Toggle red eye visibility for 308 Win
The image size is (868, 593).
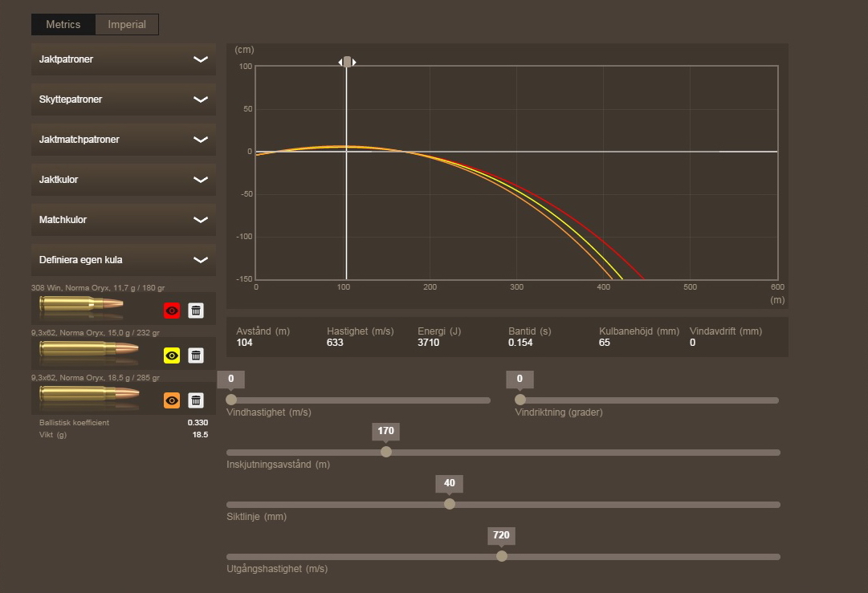click(x=171, y=311)
